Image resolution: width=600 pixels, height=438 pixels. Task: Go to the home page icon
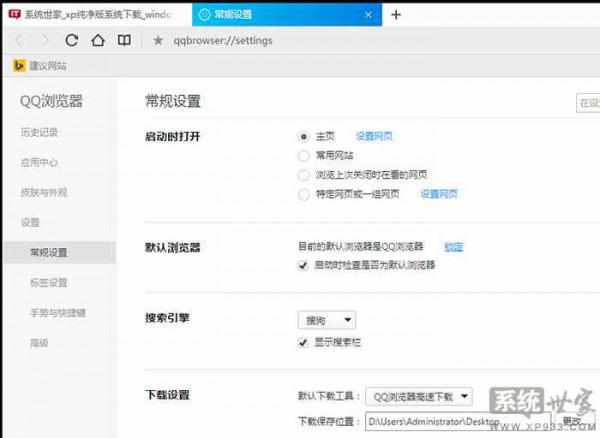[x=98, y=40]
